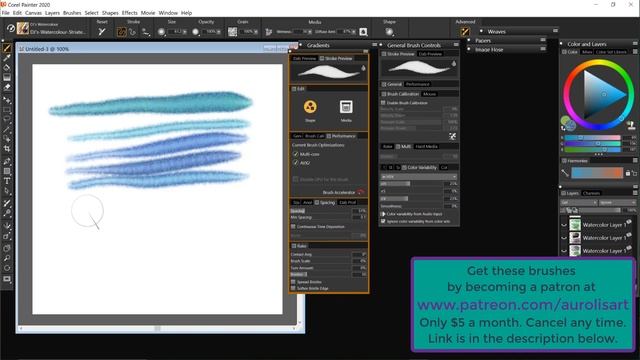Click the Shape panel icon in property bar

tap(389, 31)
